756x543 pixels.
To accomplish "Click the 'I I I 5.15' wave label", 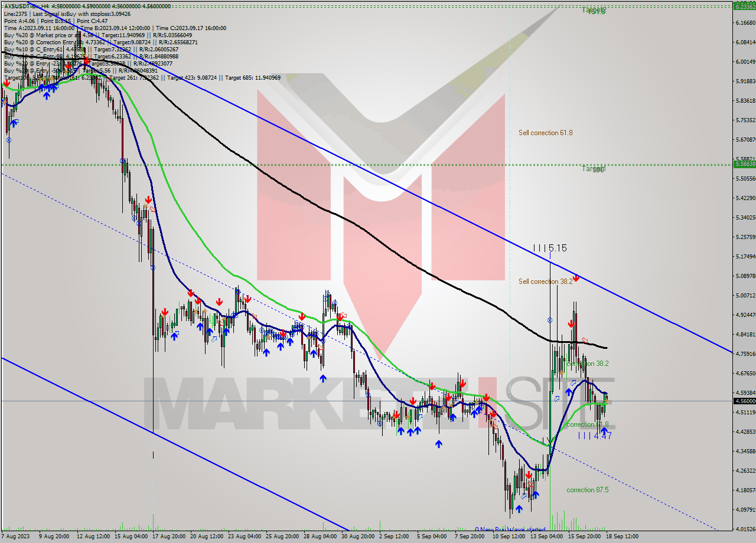I will pyautogui.click(x=550, y=248).
